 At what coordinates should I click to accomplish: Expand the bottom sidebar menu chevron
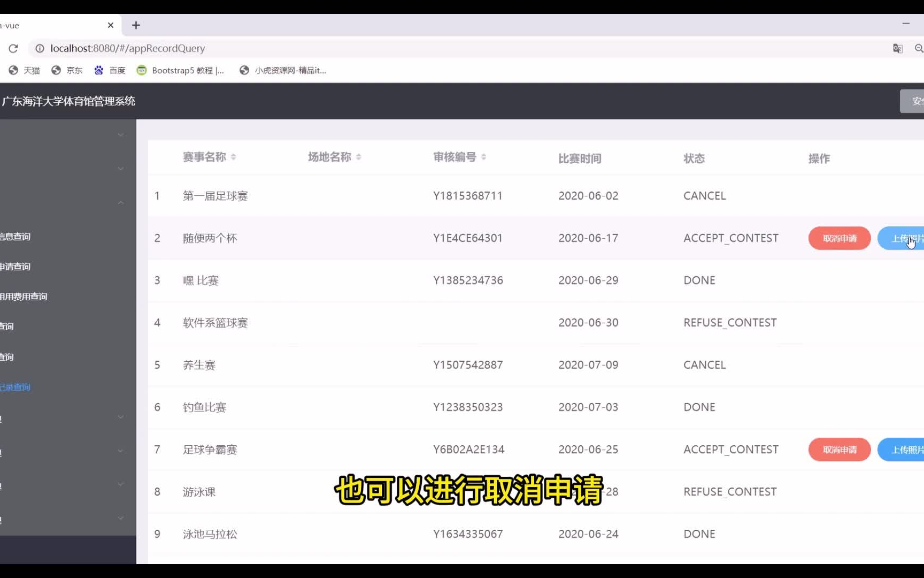pyautogui.click(x=121, y=518)
